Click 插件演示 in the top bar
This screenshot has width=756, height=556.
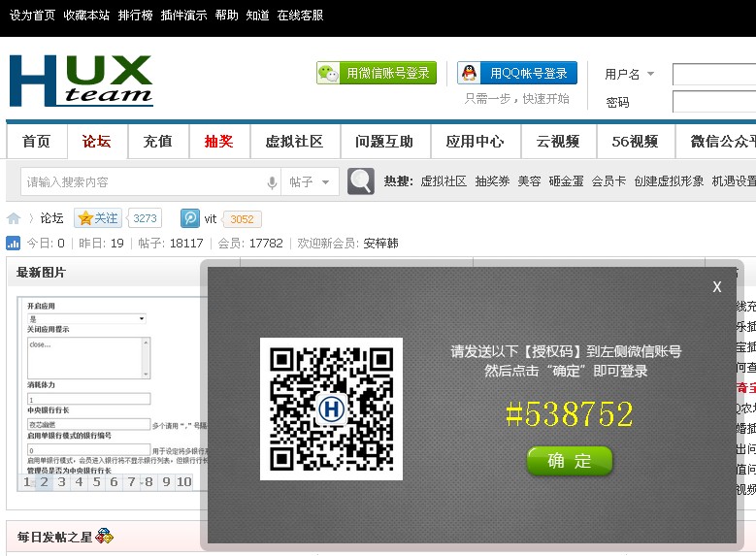[x=183, y=16]
